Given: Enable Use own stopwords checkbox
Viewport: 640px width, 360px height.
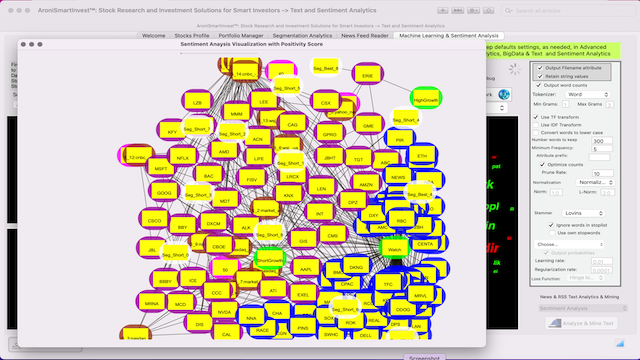Looking at the screenshot, I should (x=552, y=233).
